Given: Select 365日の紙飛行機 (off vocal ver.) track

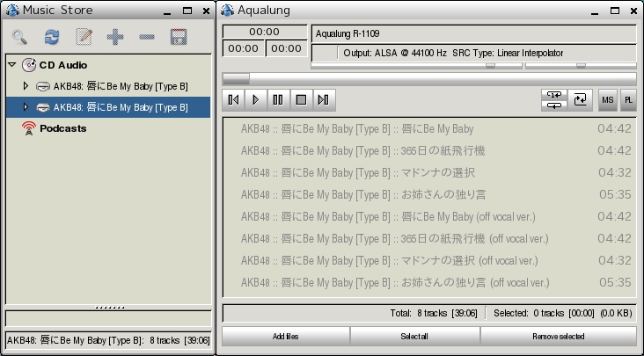Looking at the screenshot, I should point(429,239).
